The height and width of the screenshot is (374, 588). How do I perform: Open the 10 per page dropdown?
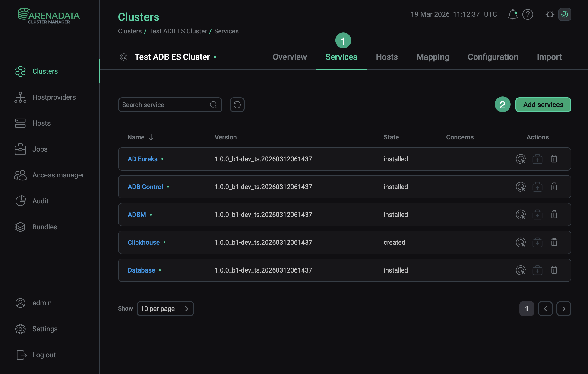pyautogui.click(x=165, y=308)
